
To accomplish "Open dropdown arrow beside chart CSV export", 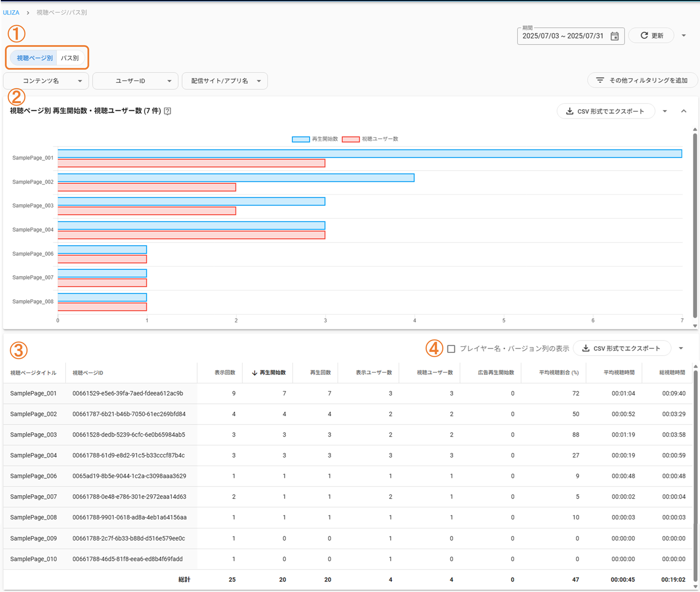I will coord(665,111).
